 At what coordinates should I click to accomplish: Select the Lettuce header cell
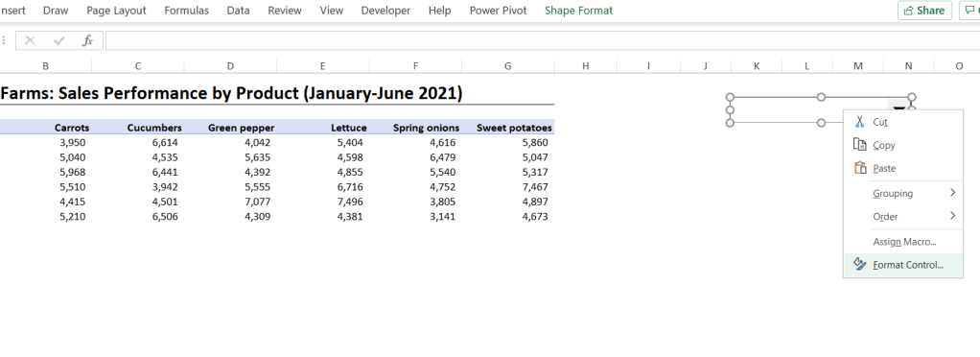(322, 128)
